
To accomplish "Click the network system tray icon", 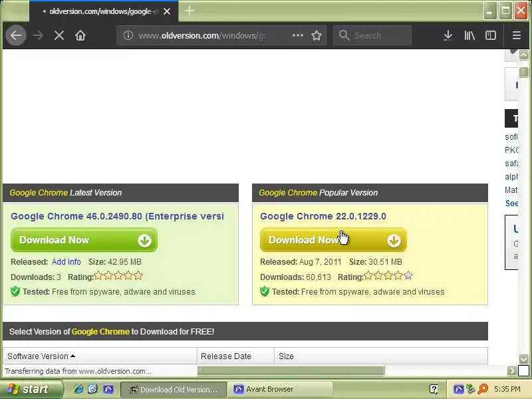I will tap(470, 389).
